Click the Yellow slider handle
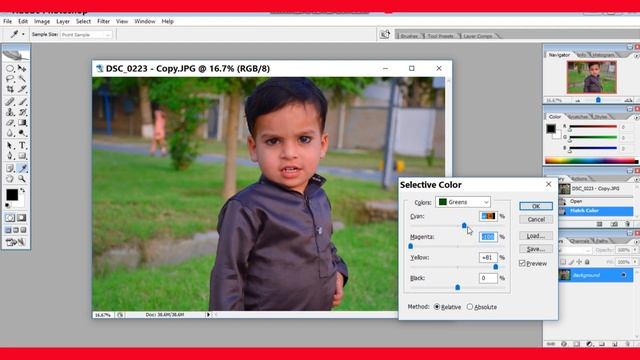Screen dimensions: 640x360 (x=496, y=267)
